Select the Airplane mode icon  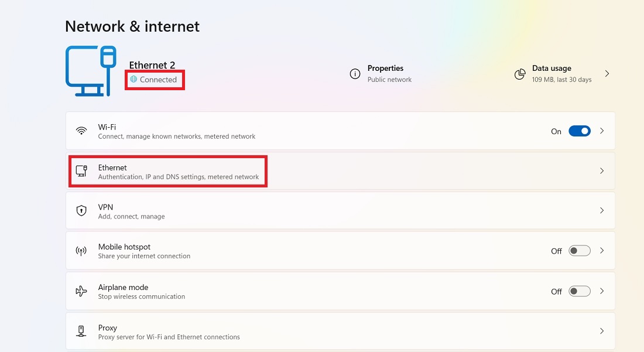coord(81,291)
